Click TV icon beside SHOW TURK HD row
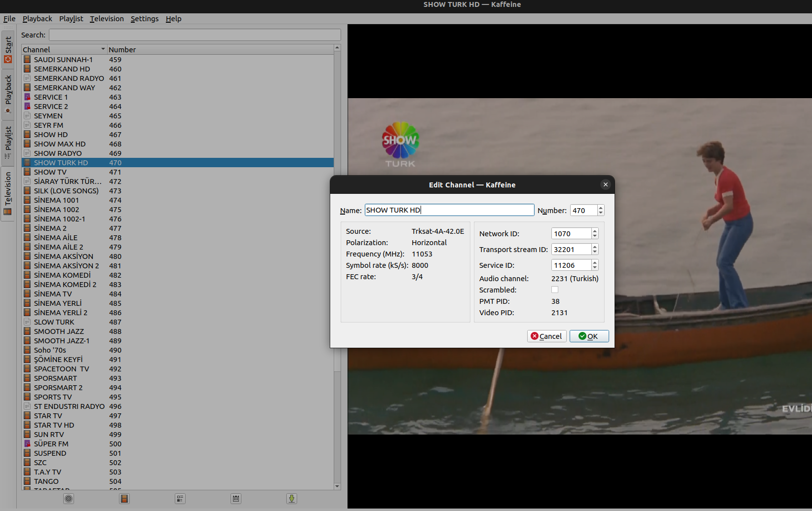 coord(27,162)
